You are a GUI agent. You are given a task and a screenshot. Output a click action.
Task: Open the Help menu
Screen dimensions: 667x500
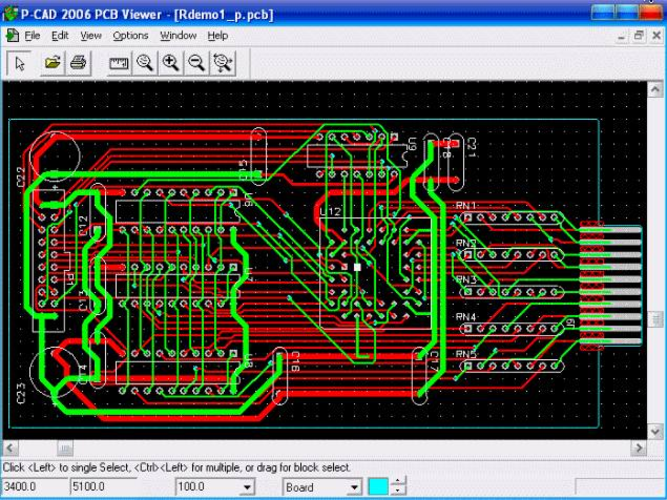218,36
